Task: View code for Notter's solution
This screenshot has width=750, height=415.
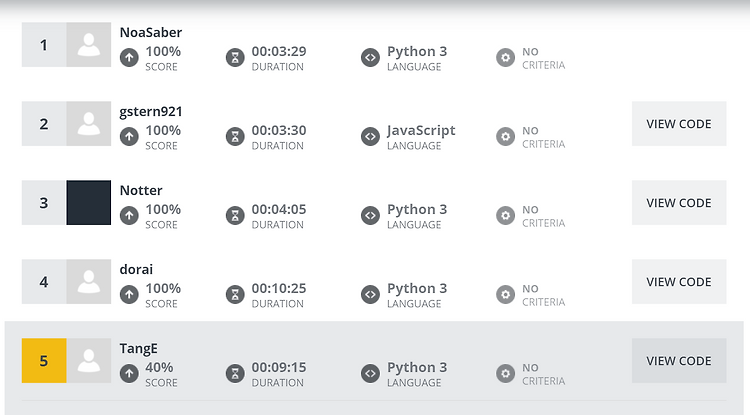Action: click(679, 203)
